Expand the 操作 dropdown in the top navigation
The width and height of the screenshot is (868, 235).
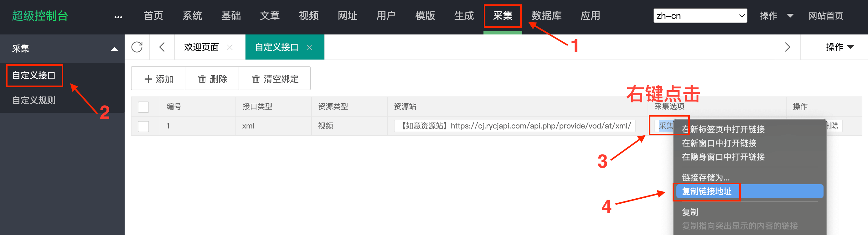click(x=776, y=16)
